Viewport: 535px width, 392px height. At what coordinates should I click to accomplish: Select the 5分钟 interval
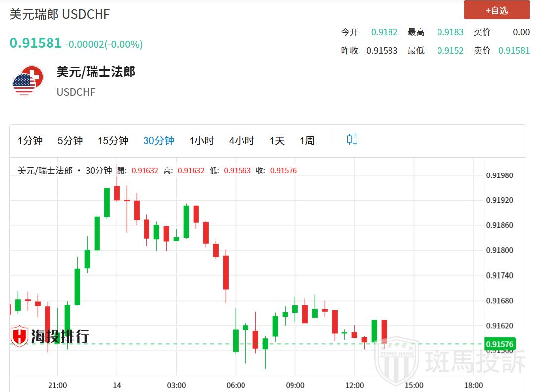click(70, 141)
